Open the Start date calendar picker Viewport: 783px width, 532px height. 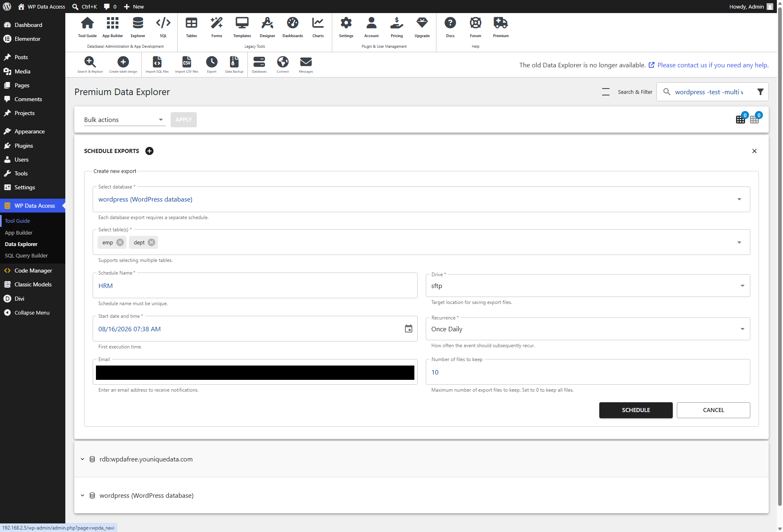[x=409, y=329]
